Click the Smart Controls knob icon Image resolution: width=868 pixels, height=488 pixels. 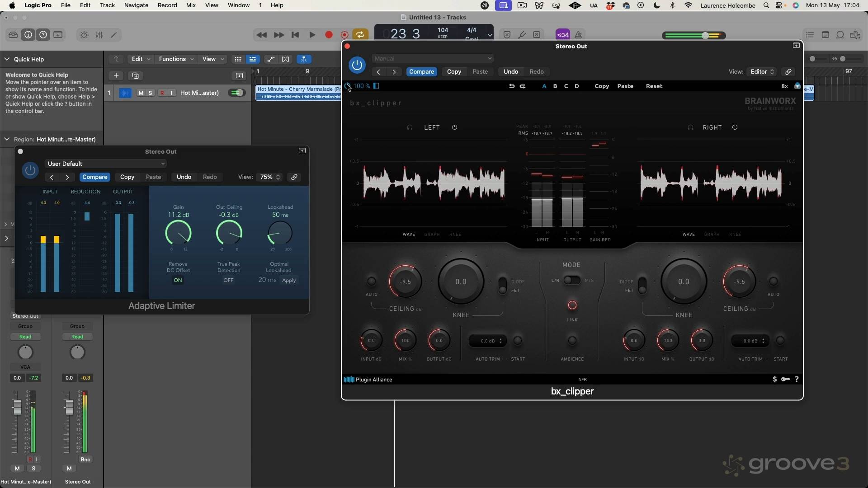point(84,35)
